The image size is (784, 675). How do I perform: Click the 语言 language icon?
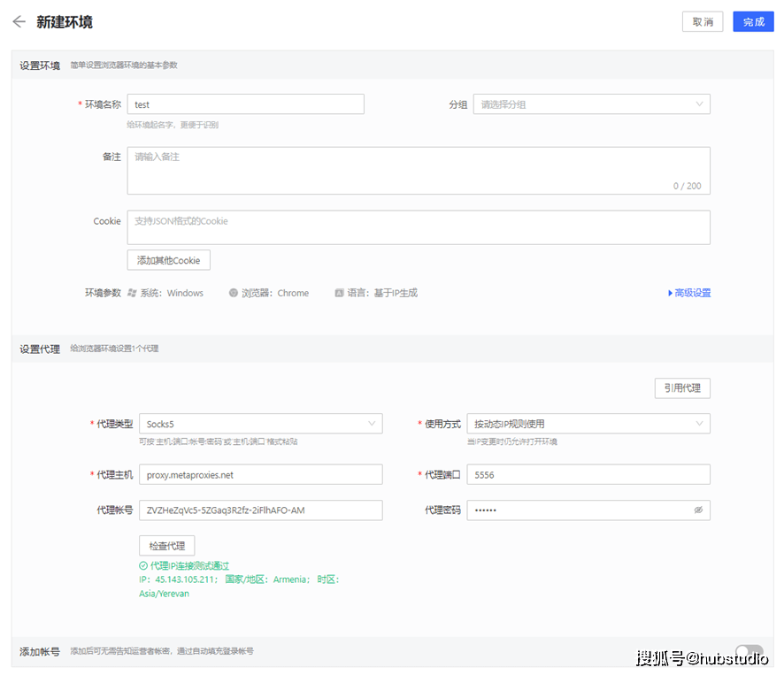(339, 293)
